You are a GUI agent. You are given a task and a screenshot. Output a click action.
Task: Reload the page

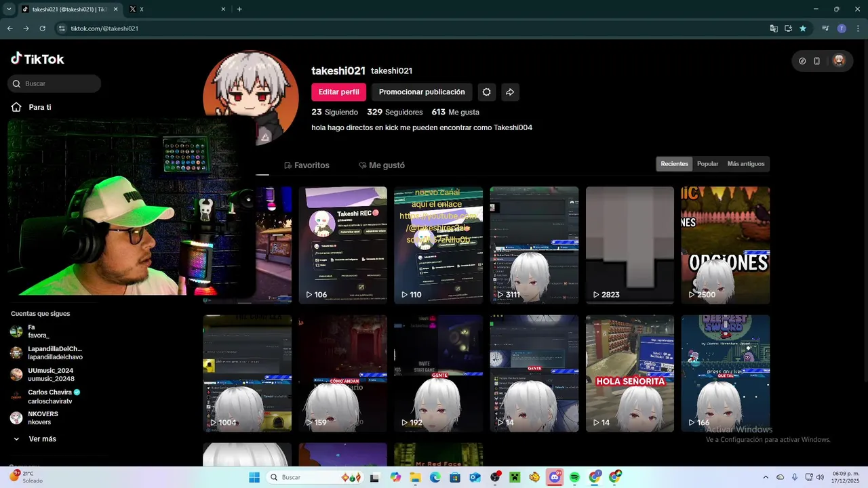42,28
